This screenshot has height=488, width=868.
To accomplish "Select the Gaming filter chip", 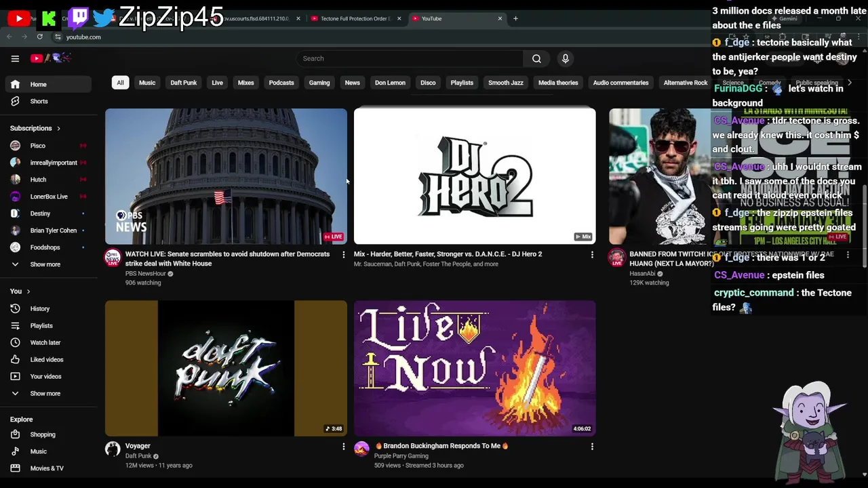I will point(319,83).
